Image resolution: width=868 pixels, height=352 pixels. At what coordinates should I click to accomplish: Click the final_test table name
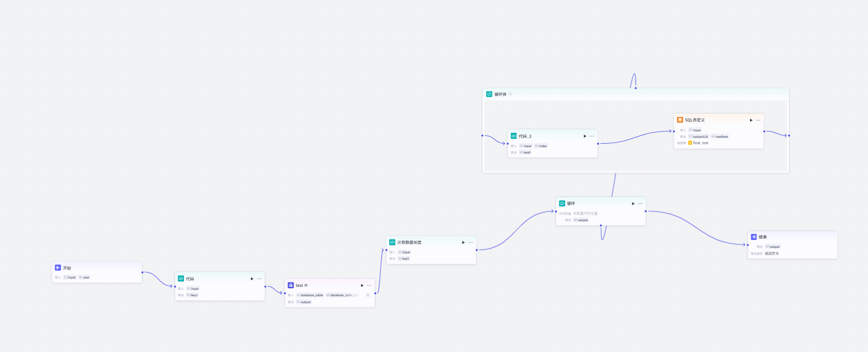point(701,143)
